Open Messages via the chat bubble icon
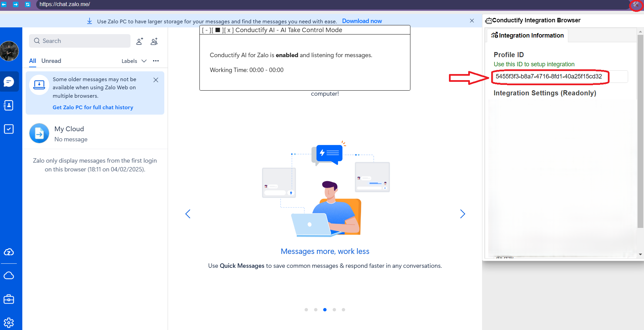 tap(9, 81)
